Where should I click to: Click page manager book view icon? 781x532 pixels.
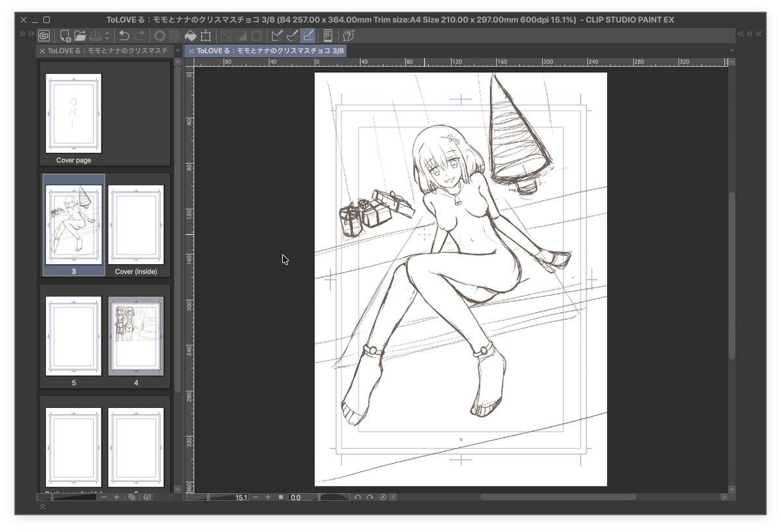[x=147, y=497]
